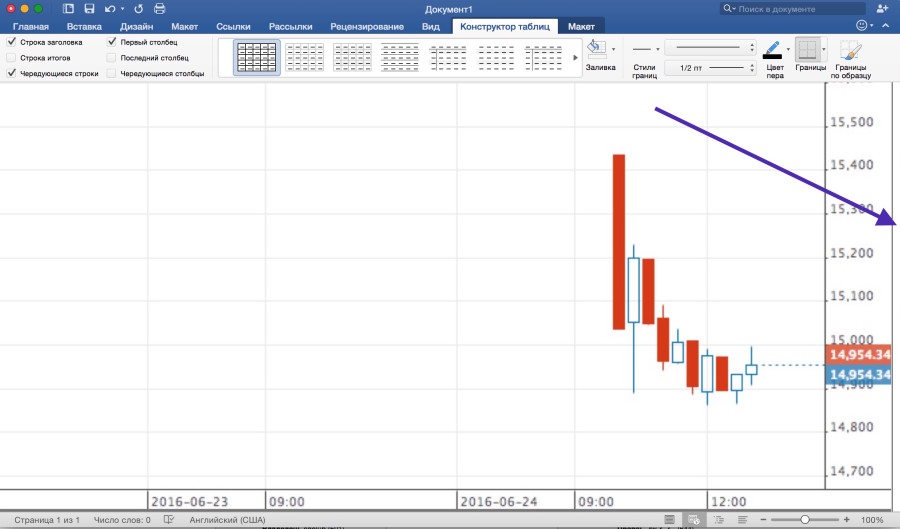The height and width of the screenshot is (529, 900).
Task: Enable the Строка итогов checkbox
Action: click(12, 58)
